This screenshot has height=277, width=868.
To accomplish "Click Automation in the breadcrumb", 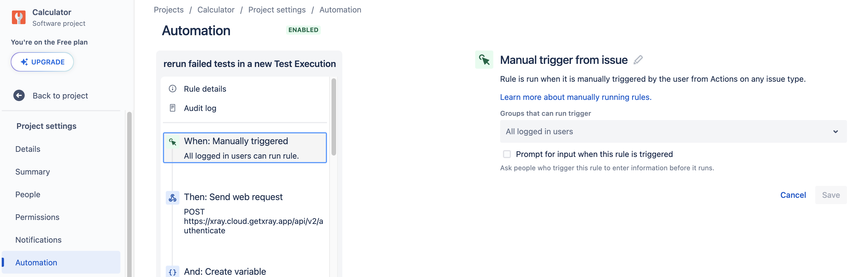I will tap(340, 10).
